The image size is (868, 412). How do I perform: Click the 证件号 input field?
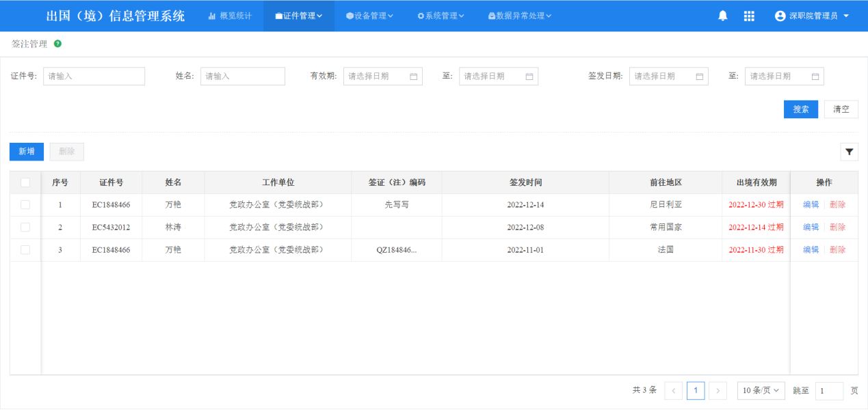point(94,77)
